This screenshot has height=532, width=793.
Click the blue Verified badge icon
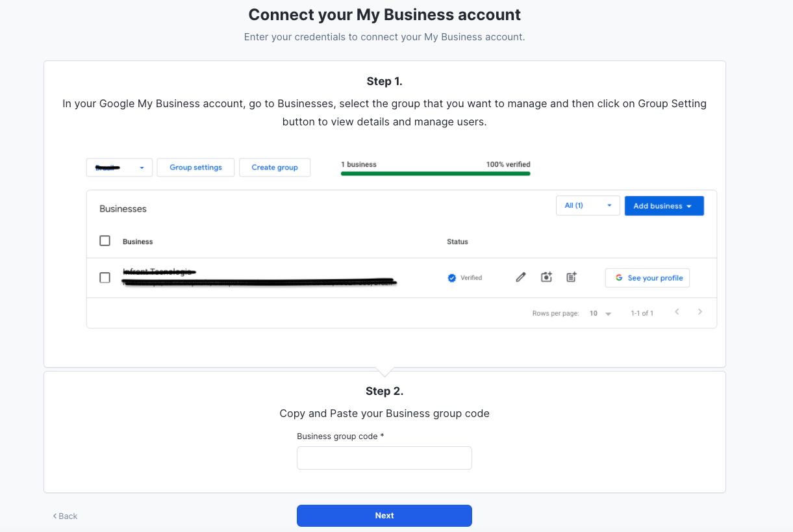point(452,278)
